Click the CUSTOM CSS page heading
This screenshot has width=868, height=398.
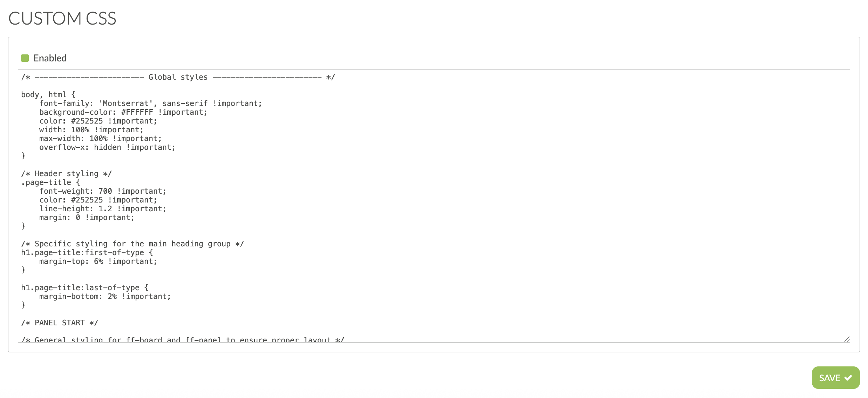pyautogui.click(x=62, y=18)
